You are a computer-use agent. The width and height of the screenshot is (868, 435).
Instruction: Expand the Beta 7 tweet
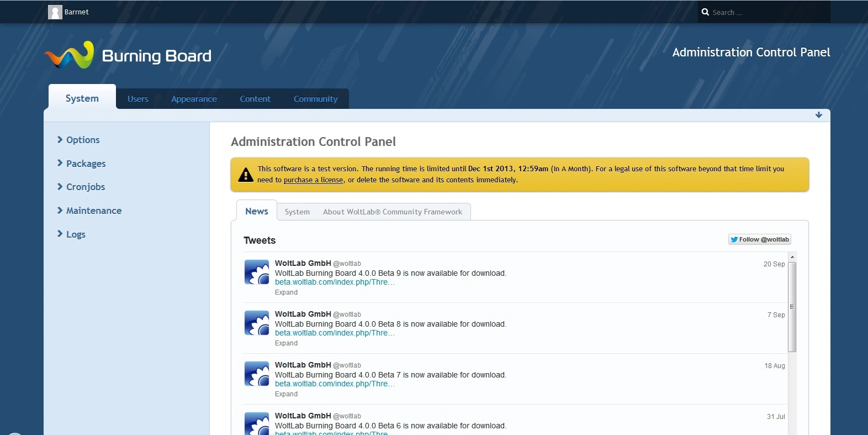(x=286, y=394)
